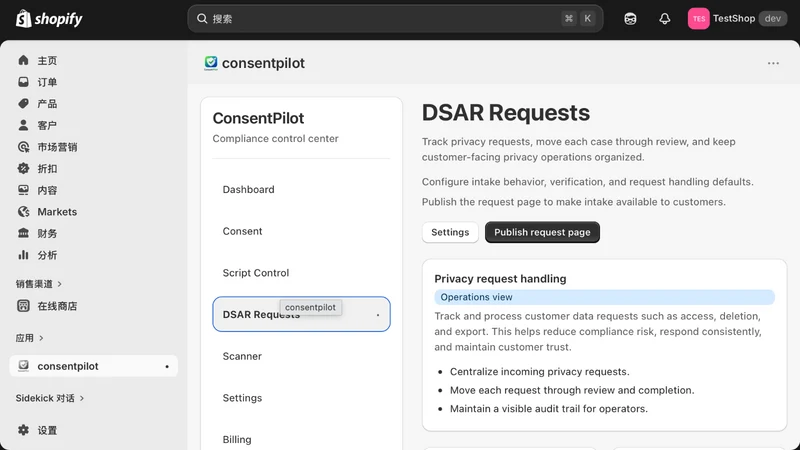Screen dimensions: 800x450
Task: Click the Products tag icon
Action: click(x=23, y=104)
